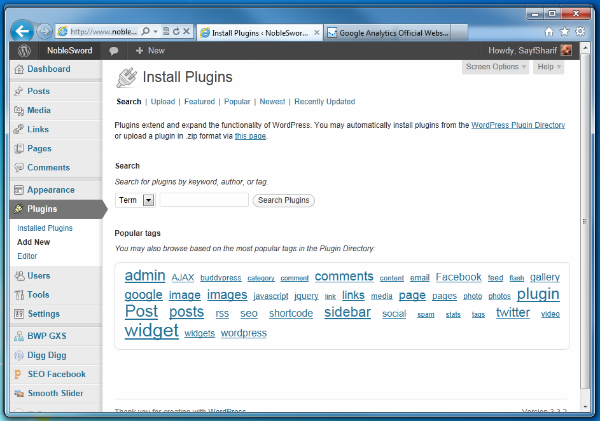Open the Howdy, SayfSharif account menu

click(530, 51)
